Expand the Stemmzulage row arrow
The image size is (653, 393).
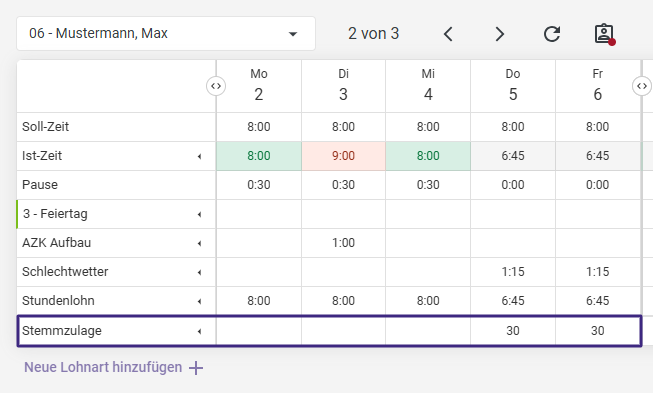199,331
